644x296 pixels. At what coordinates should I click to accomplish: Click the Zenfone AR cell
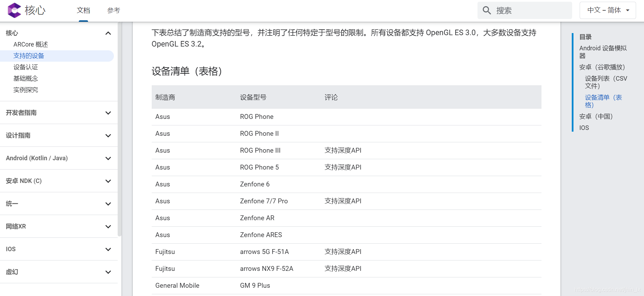257,218
